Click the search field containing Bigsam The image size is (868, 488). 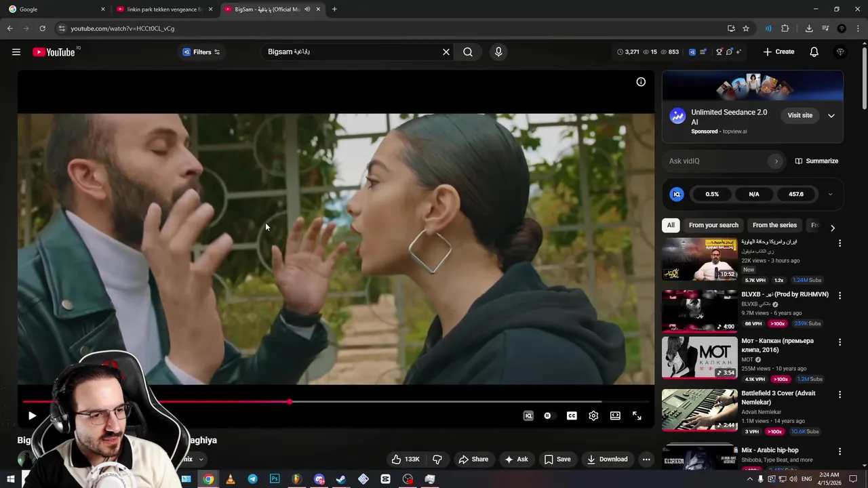tap(353, 52)
